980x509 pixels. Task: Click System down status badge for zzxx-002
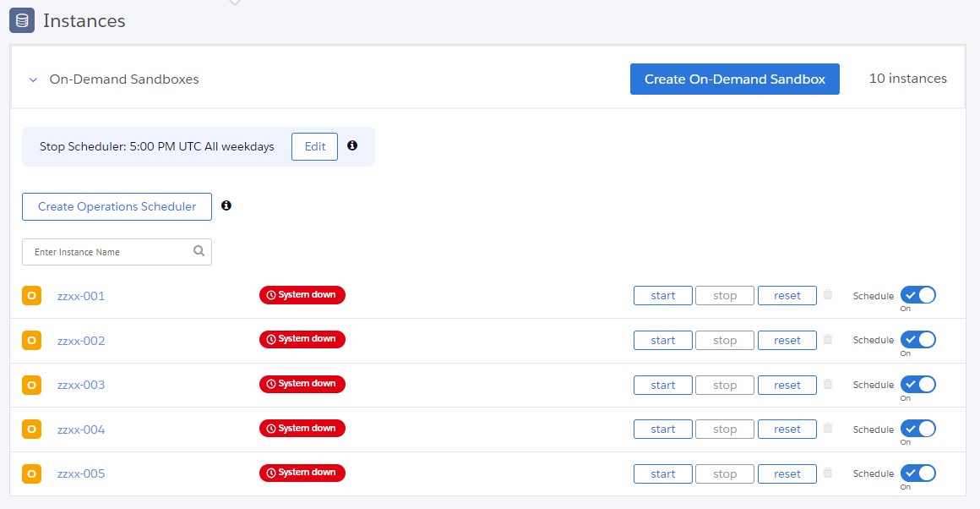[302, 339]
